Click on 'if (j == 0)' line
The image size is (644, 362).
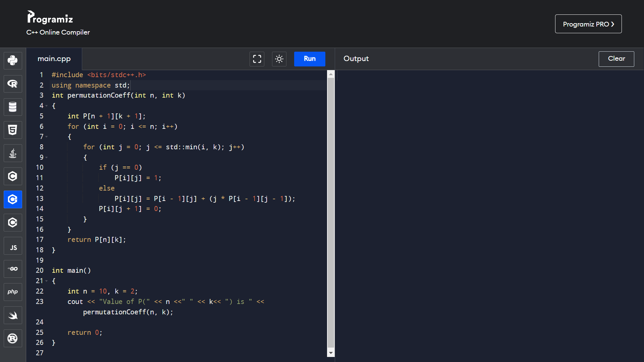pos(120,167)
